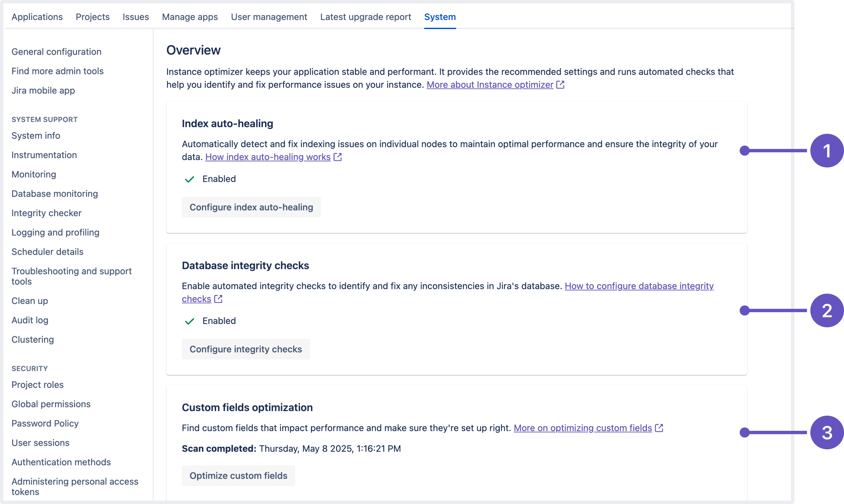The width and height of the screenshot is (844, 504).
Task: Open Database monitoring
Action: pos(55,194)
